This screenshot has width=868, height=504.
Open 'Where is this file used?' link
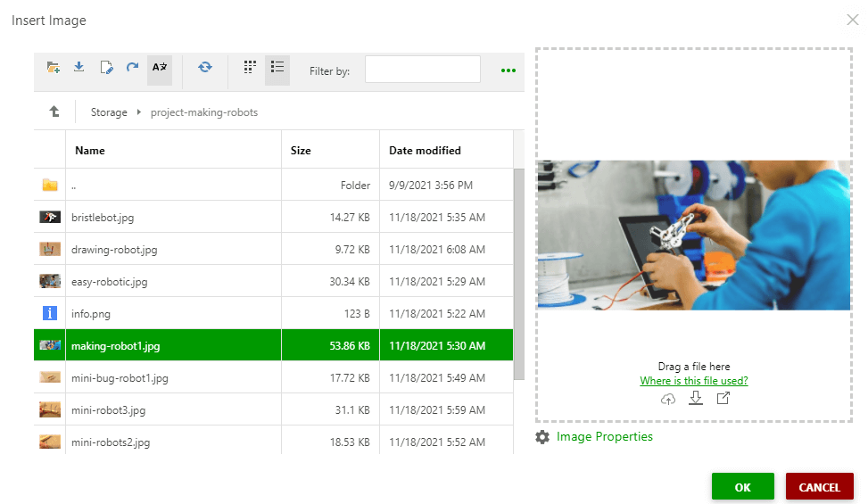pos(694,381)
